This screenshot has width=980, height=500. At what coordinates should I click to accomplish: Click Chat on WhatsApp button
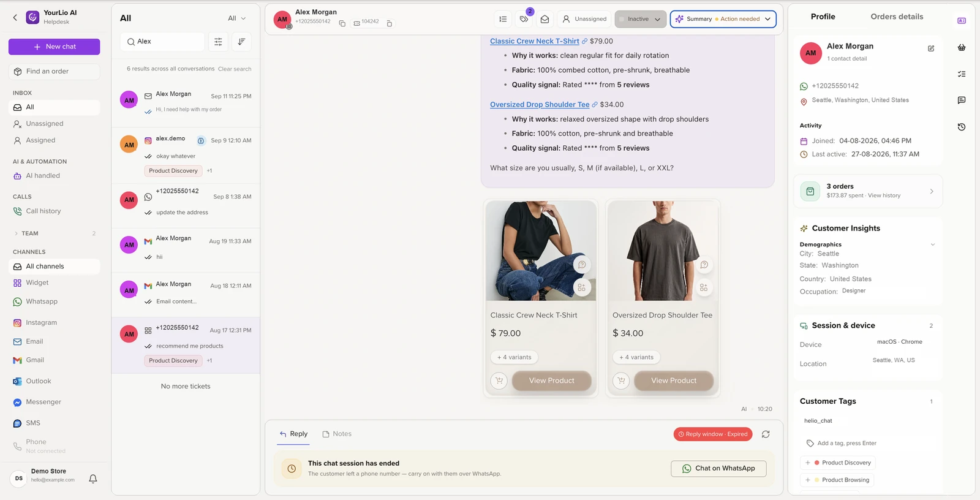[x=718, y=469]
